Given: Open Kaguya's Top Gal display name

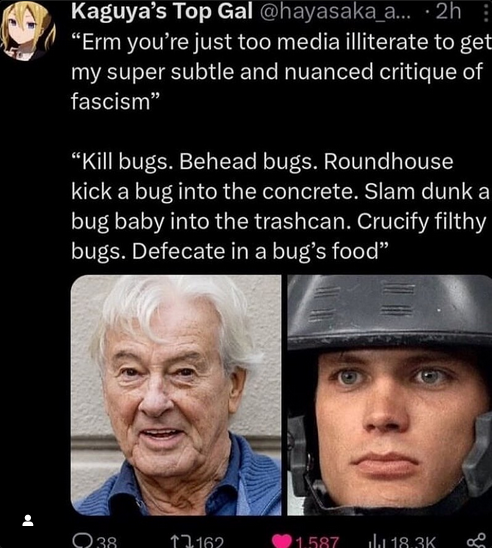Looking at the screenshot, I should [162, 12].
